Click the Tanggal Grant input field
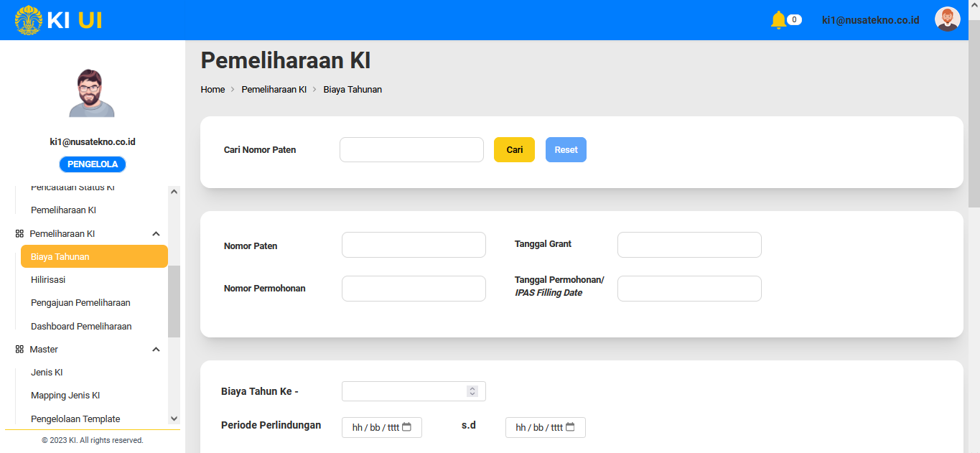The width and height of the screenshot is (980, 453). 689,245
